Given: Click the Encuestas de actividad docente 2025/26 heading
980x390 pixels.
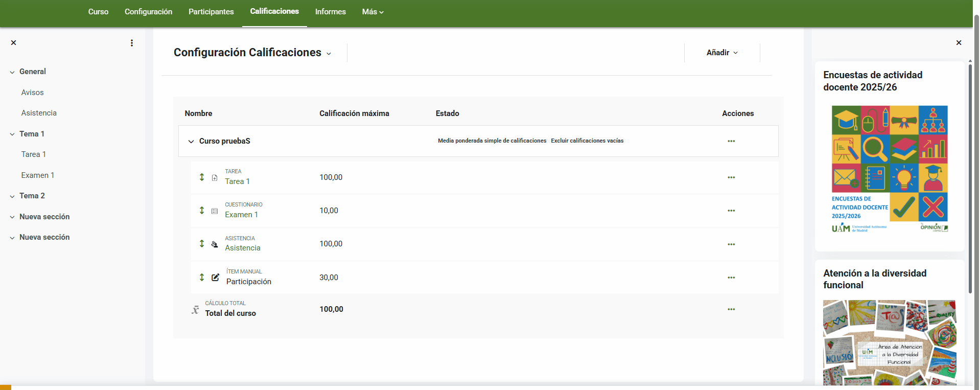Looking at the screenshot, I should (x=873, y=81).
